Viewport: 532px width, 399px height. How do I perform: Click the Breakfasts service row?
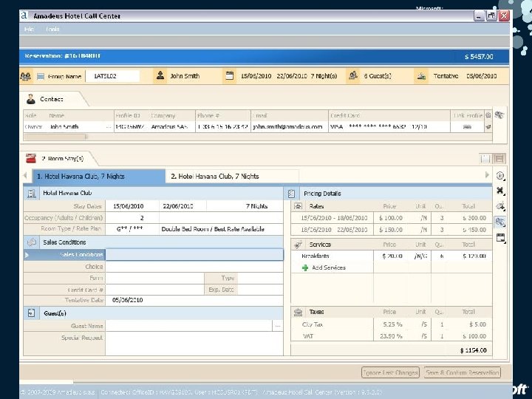tap(392, 256)
